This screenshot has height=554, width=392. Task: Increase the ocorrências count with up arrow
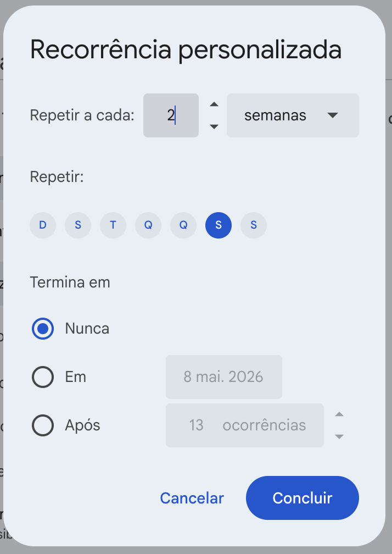click(x=339, y=414)
